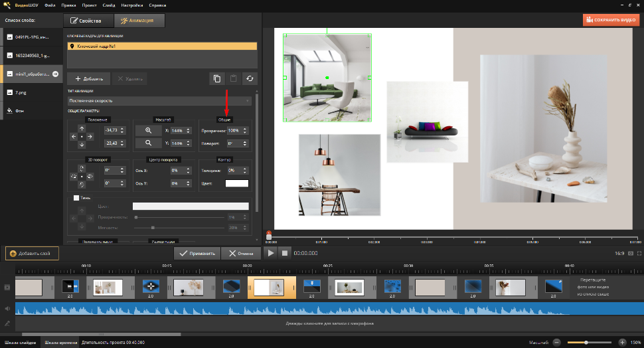Switch to Шкала слайдов view

tap(21, 342)
